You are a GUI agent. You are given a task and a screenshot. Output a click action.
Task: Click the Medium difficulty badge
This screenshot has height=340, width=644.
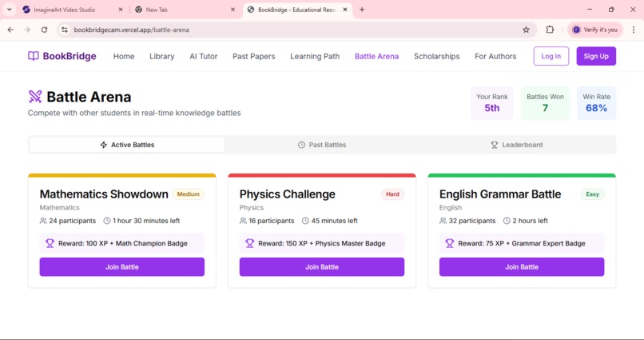188,194
